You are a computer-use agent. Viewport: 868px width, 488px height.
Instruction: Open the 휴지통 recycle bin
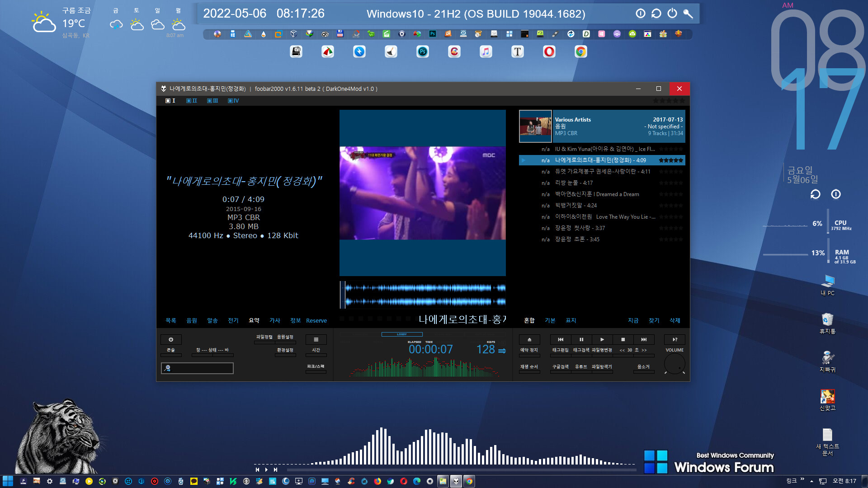tap(828, 324)
